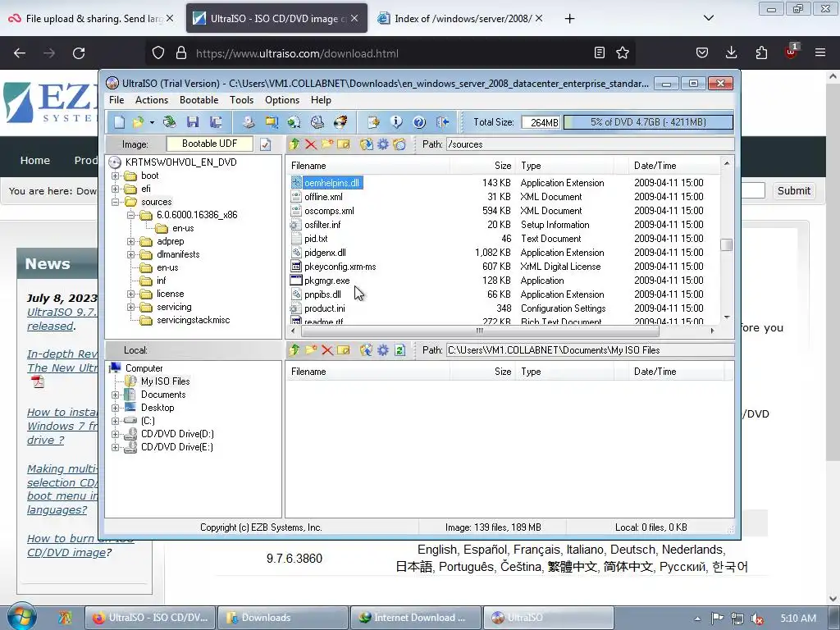Screen dimensions: 840x630
Task: Switch to the Index of /windows/server/2008/ tab
Action: coord(463,18)
